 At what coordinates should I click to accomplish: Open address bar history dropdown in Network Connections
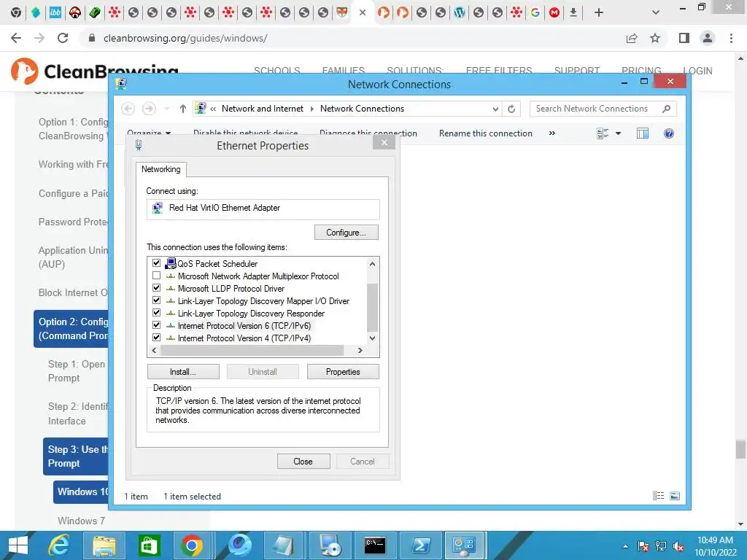[495, 109]
